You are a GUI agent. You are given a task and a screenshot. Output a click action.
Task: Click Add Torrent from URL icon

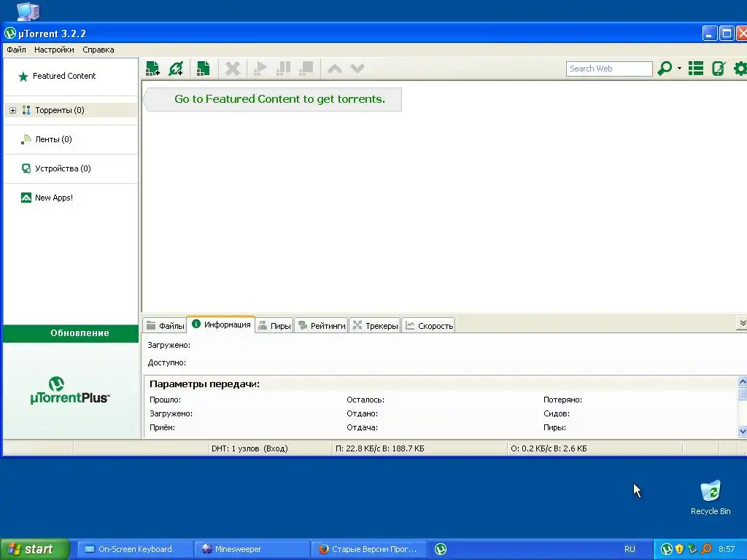coord(176,69)
